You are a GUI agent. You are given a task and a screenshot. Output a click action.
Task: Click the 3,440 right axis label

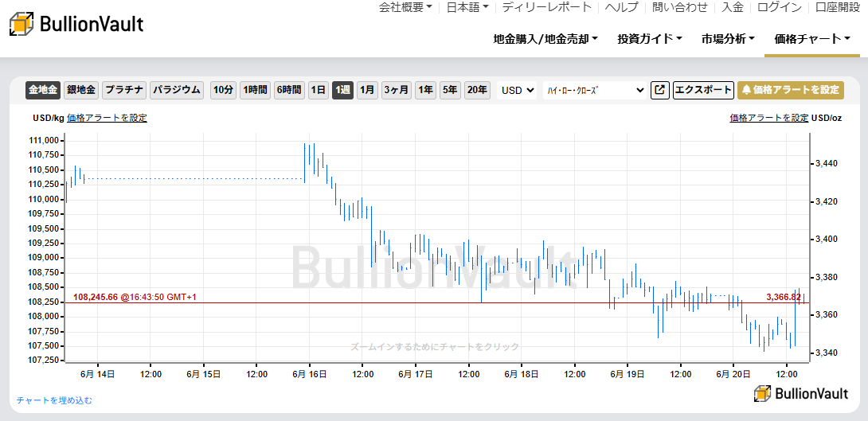point(826,164)
